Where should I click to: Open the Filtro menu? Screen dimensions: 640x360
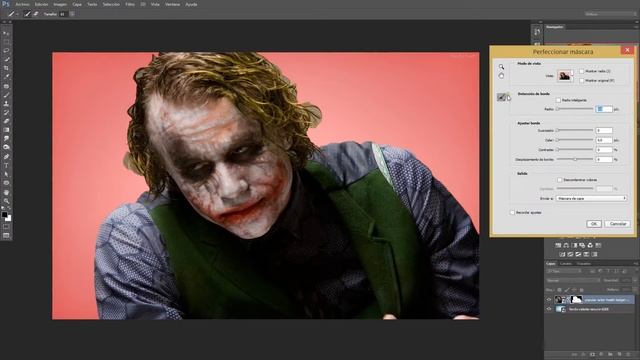click(130, 4)
